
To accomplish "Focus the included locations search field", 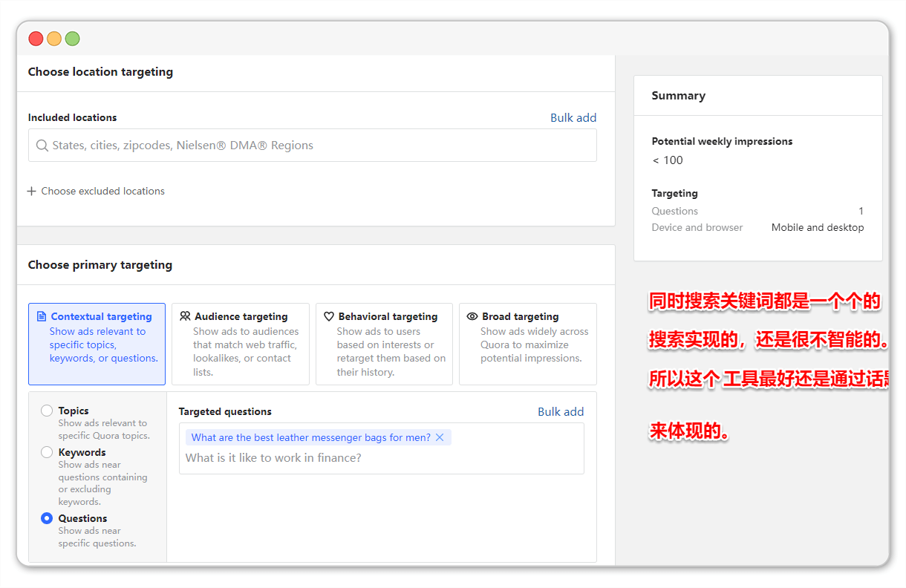I will pyautogui.click(x=319, y=146).
